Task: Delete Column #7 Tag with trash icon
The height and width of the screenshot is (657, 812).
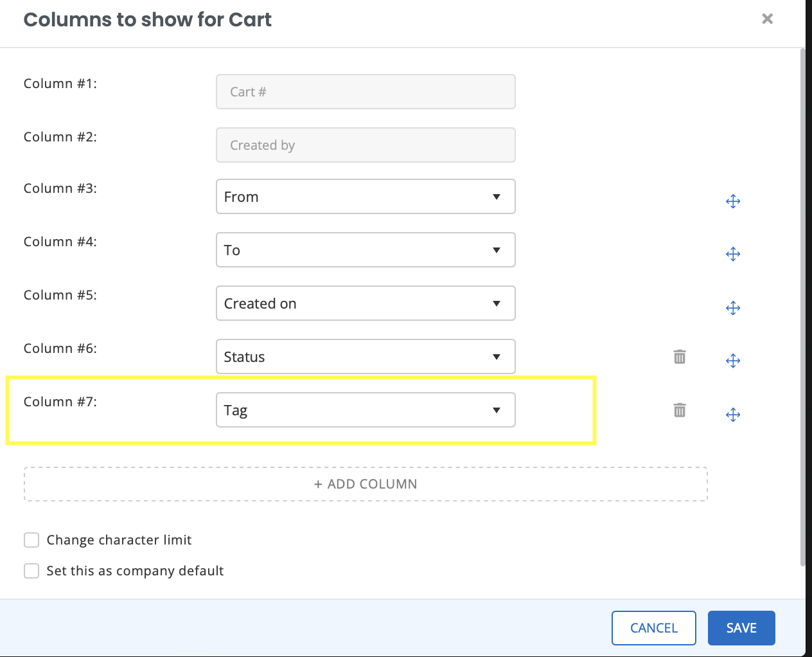Action: (x=680, y=410)
